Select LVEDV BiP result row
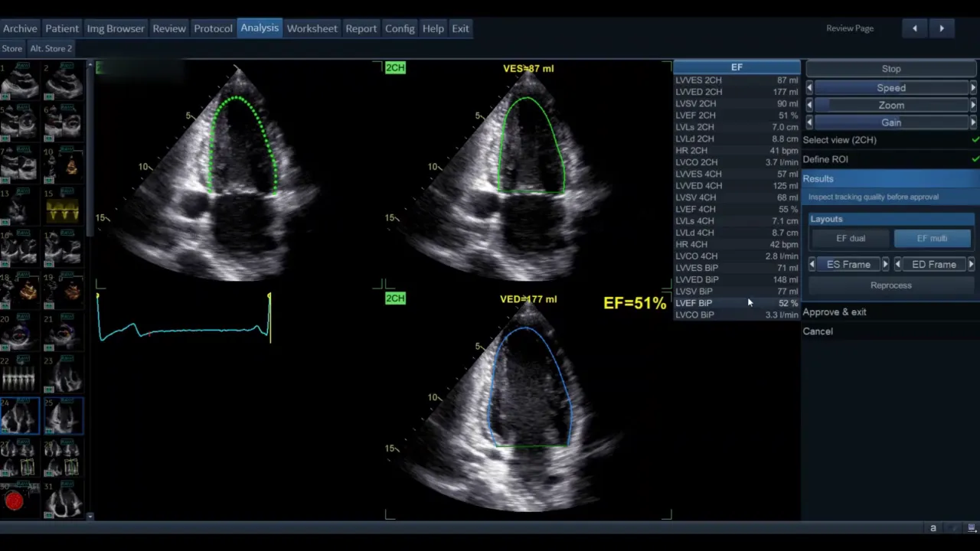Image resolution: width=980 pixels, height=551 pixels. pyautogui.click(x=737, y=280)
